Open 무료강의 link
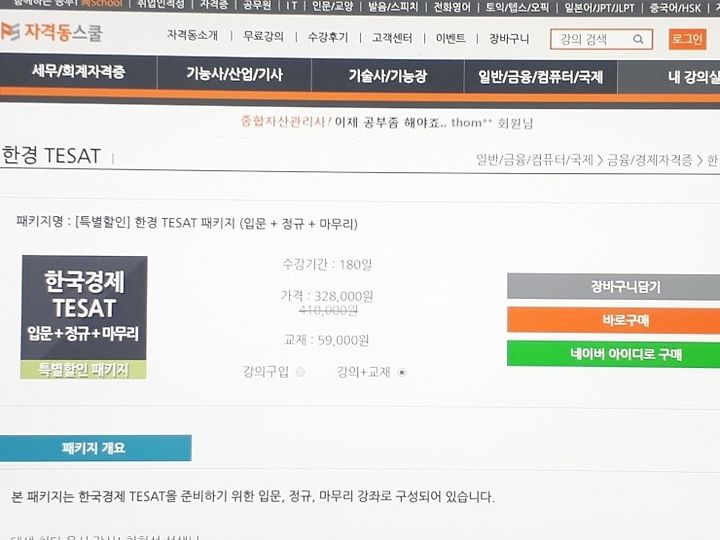The width and height of the screenshot is (720, 540). tap(263, 36)
